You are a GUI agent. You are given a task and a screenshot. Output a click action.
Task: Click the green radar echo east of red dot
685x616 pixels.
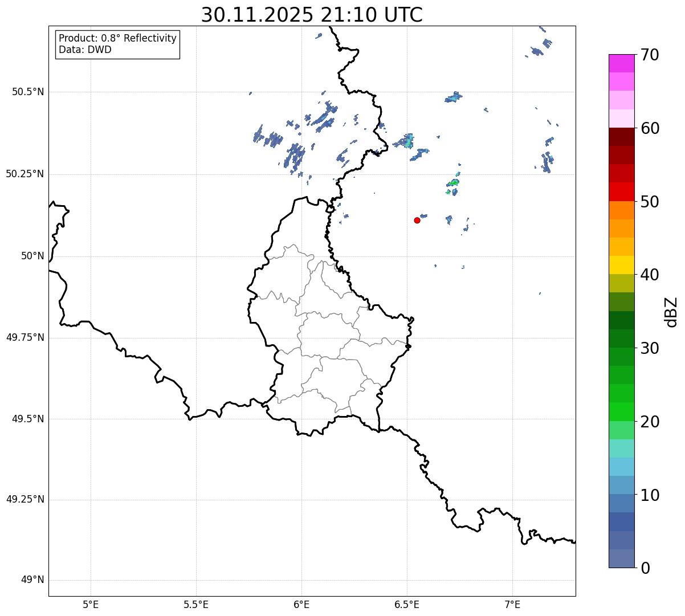454,183
